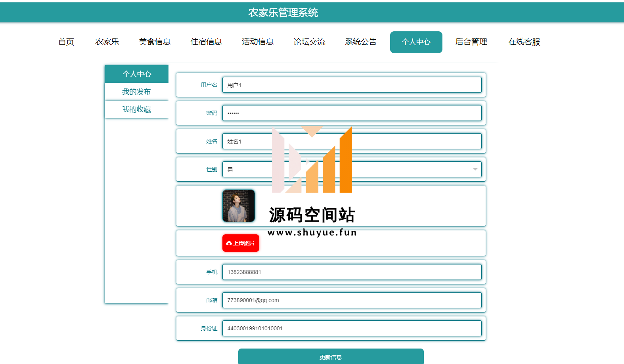
Task: View 系统公告 page
Action: pos(361,42)
